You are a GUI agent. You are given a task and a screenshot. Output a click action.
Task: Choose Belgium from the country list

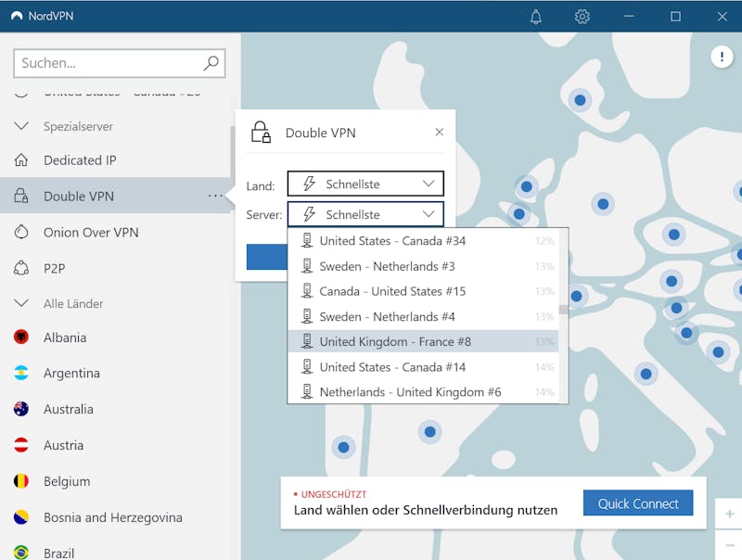pyautogui.click(x=115, y=481)
